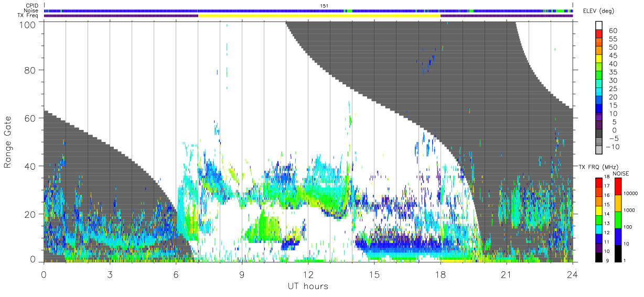Click the 30 label on the ELEV colorbar
This screenshot has height=297, width=644.
point(613,81)
